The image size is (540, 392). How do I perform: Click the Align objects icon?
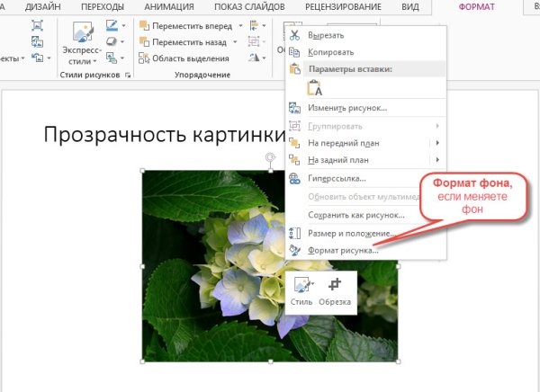click(254, 25)
